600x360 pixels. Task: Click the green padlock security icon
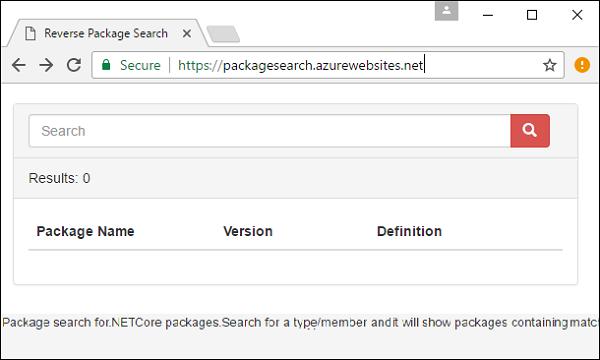pyautogui.click(x=106, y=65)
